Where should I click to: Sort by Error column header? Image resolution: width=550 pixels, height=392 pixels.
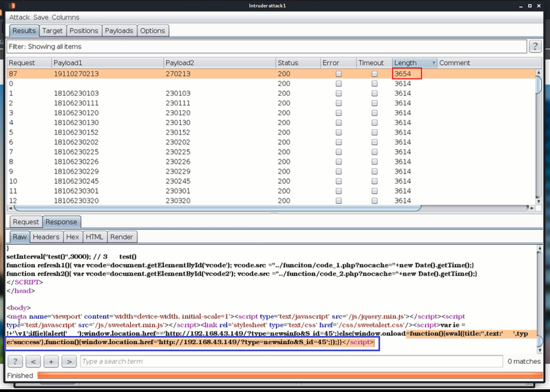click(338, 63)
